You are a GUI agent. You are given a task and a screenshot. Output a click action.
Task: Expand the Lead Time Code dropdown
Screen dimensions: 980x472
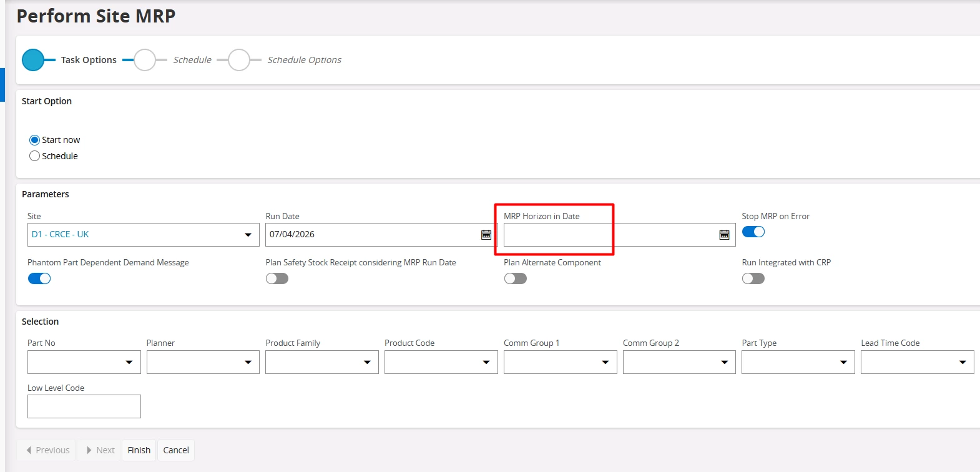(x=963, y=362)
